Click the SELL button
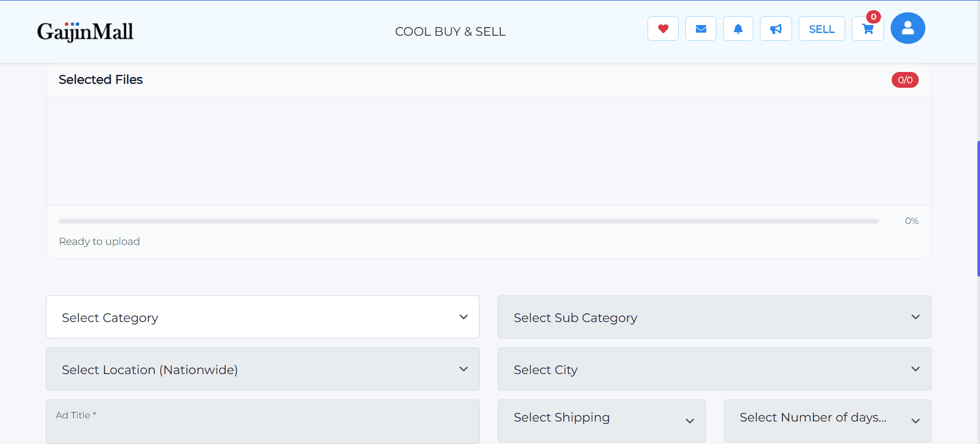The width and height of the screenshot is (980, 444). coord(821,29)
